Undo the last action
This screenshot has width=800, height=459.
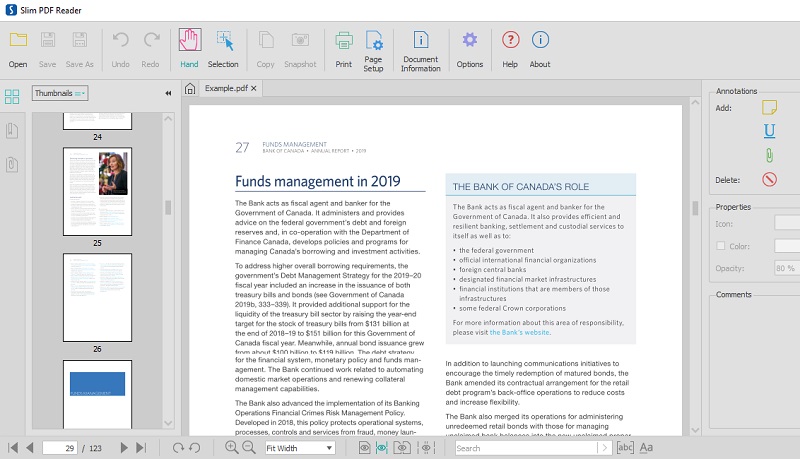pos(120,49)
